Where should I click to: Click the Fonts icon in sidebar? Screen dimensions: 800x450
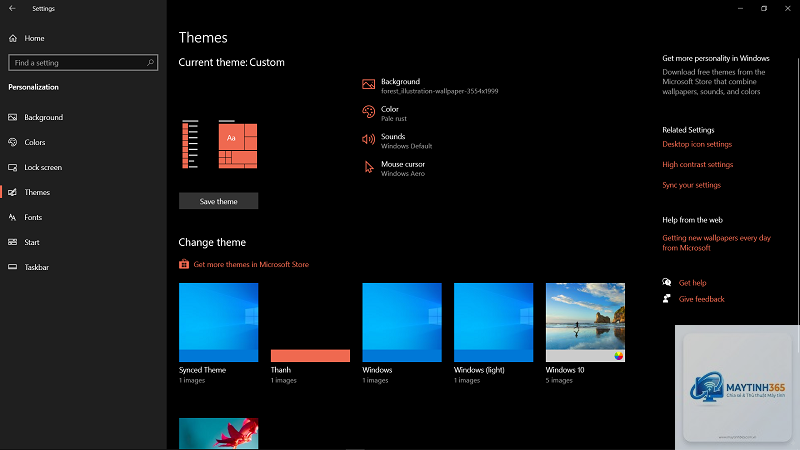(13, 217)
